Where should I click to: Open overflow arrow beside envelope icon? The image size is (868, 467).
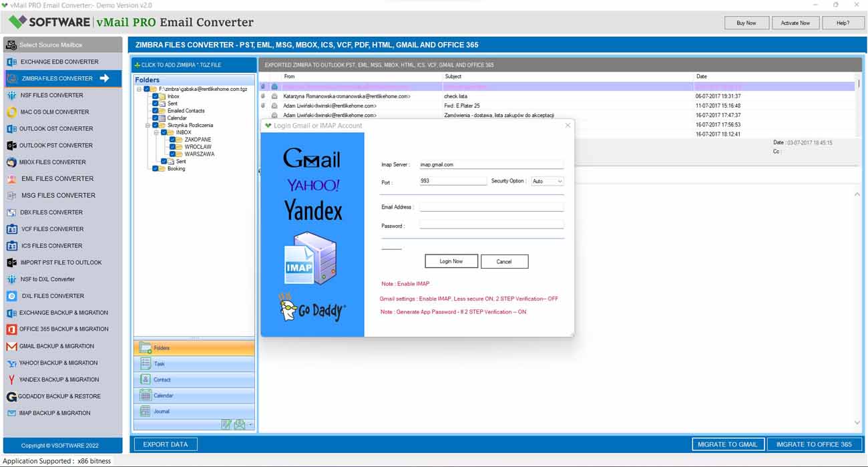(x=250, y=425)
